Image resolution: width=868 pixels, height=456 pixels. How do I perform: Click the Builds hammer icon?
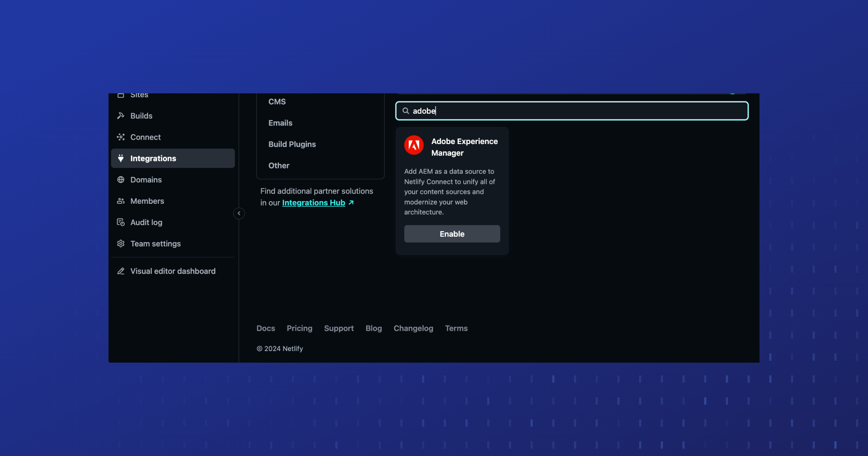121,116
